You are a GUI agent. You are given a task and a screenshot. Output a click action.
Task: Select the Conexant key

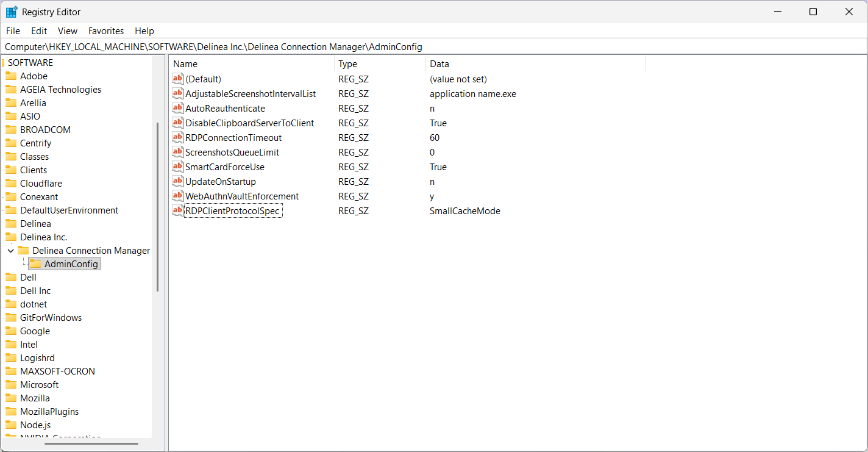coord(39,197)
